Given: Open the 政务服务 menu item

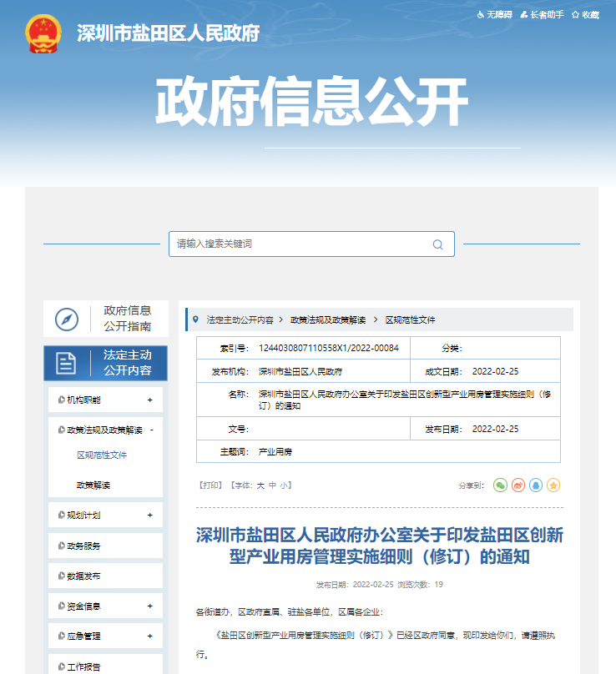Looking at the screenshot, I should [x=83, y=546].
